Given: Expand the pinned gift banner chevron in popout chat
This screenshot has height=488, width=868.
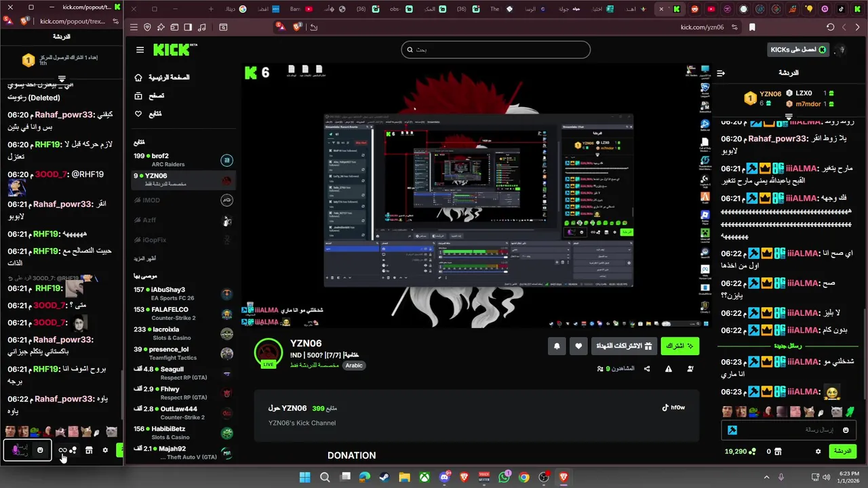Looking at the screenshot, I should [x=62, y=79].
